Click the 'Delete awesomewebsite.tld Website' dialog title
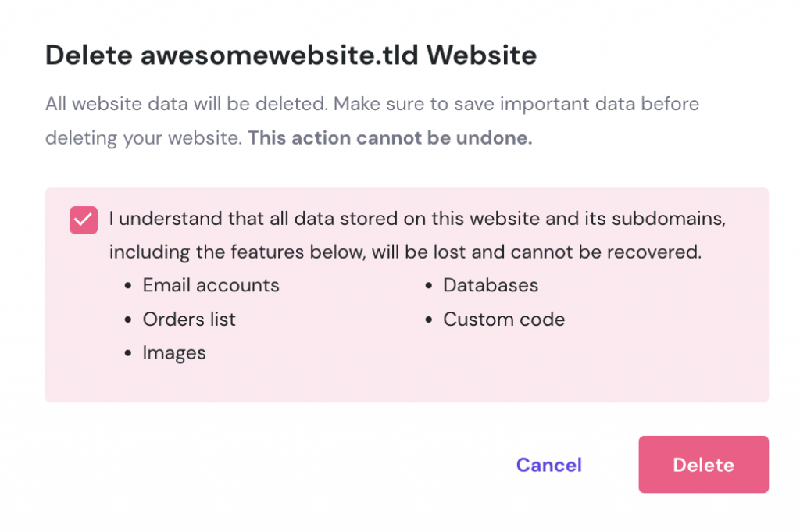 point(291,55)
